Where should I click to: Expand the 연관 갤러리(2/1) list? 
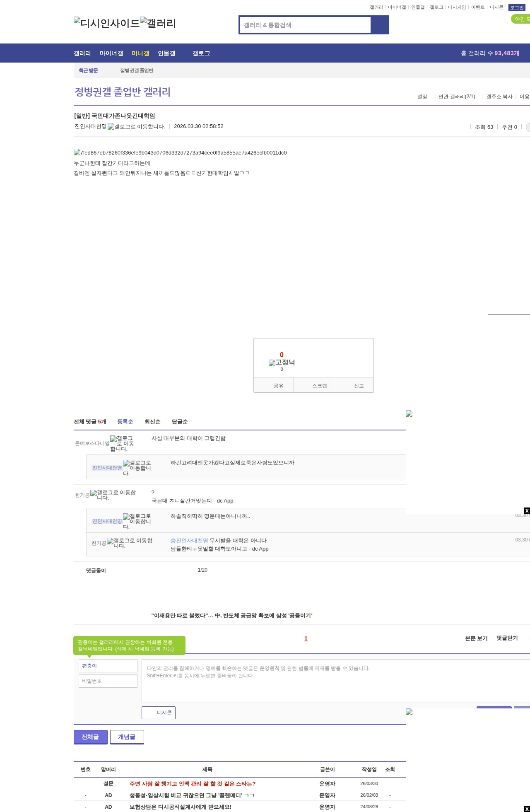[457, 97]
